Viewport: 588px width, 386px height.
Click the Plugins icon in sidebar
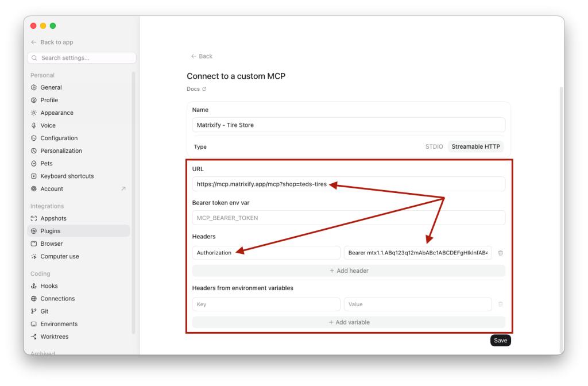pyautogui.click(x=34, y=231)
